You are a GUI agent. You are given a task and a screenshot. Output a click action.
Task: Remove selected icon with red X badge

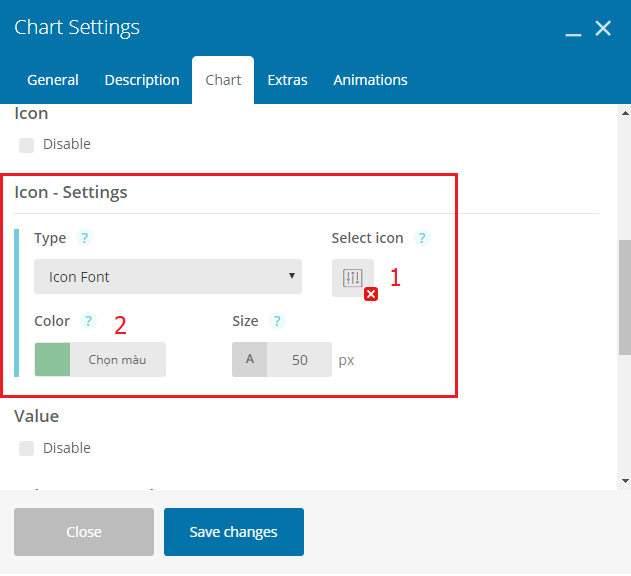point(371,294)
